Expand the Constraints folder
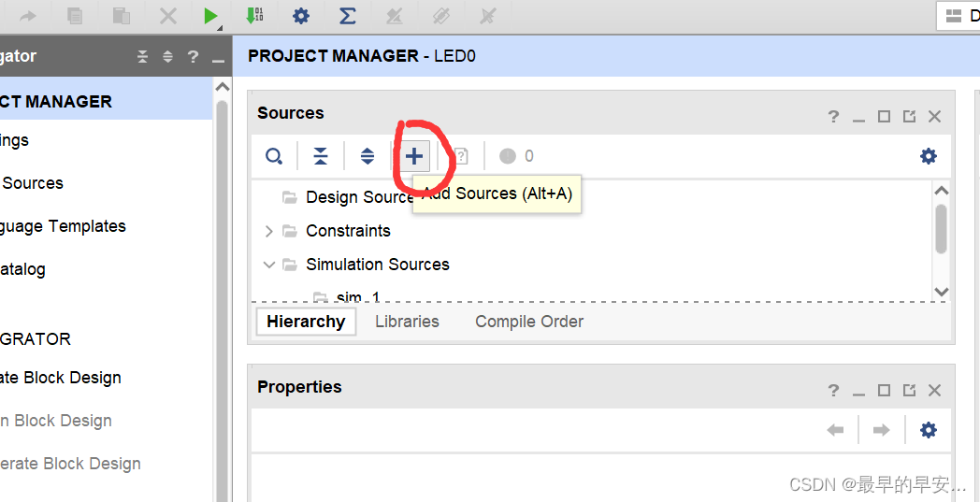Viewport: 980px width, 502px height. pos(269,231)
